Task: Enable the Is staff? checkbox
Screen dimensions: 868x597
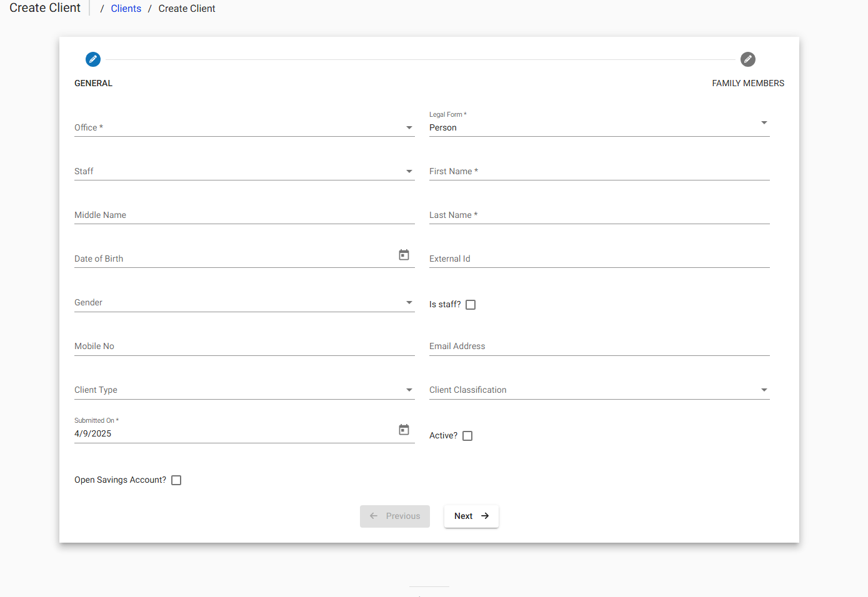Action: (x=471, y=304)
